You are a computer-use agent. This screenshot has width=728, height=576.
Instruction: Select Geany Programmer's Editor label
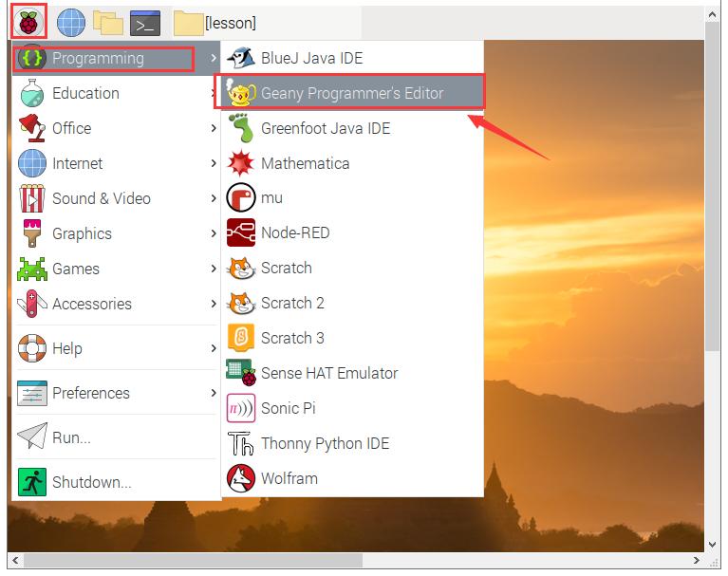pyautogui.click(x=352, y=93)
